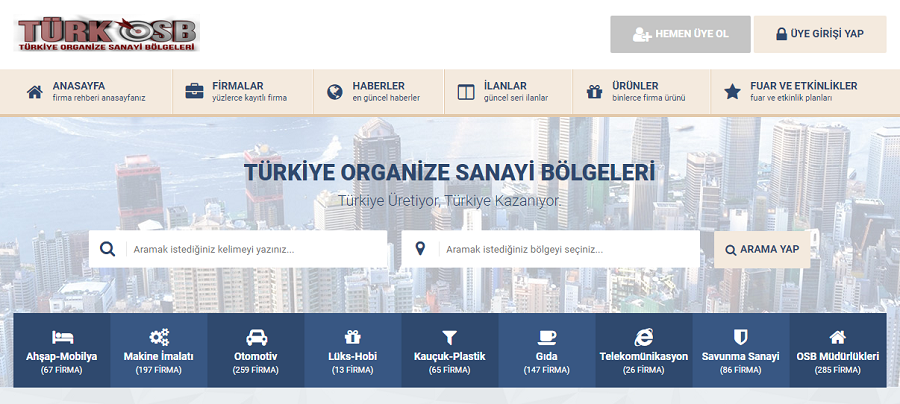Click the TürkOSB logo
The width and height of the screenshot is (900, 404).
tap(107, 33)
